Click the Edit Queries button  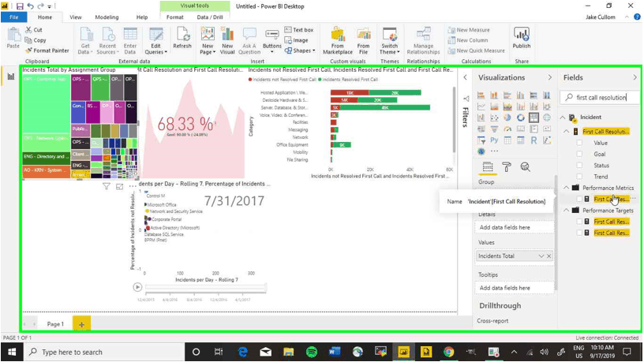(x=156, y=41)
